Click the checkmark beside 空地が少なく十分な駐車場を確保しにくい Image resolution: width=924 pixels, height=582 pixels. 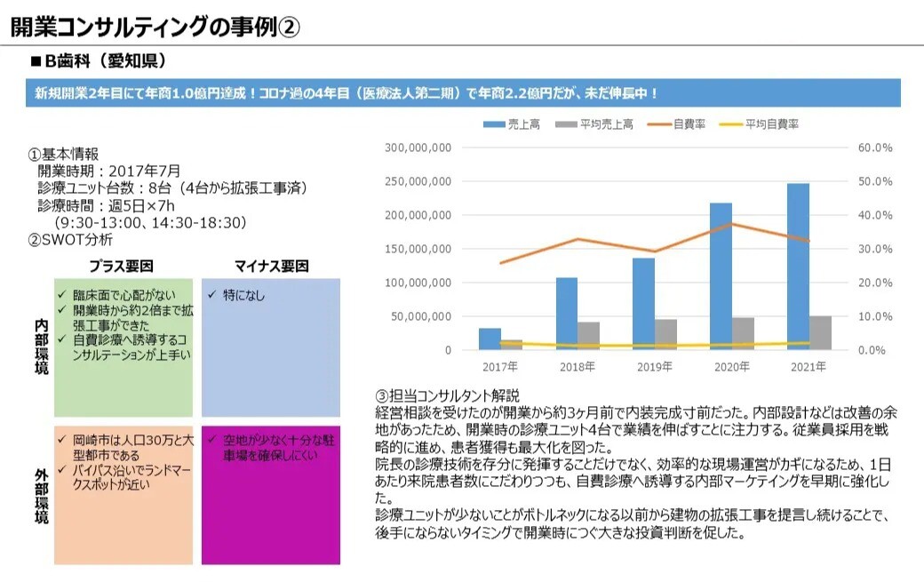[211, 439]
